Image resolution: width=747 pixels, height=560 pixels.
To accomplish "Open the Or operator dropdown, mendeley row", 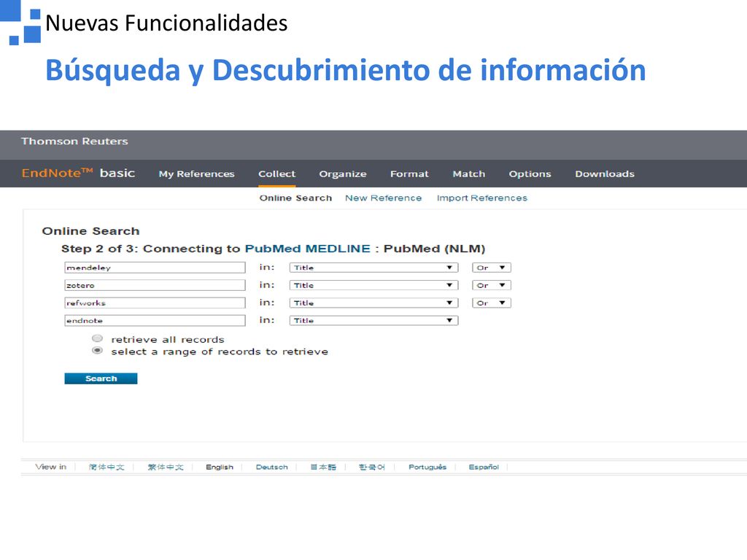I will [x=491, y=268].
